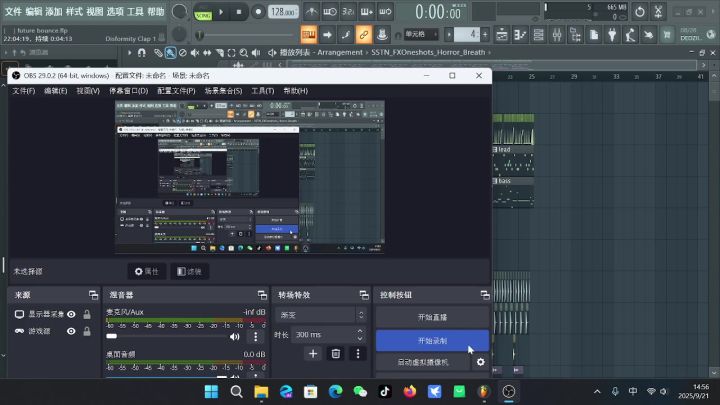The height and width of the screenshot is (405, 720).
Task: Mute the 麦克风/Aux speaker icon
Action: coord(235,337)
